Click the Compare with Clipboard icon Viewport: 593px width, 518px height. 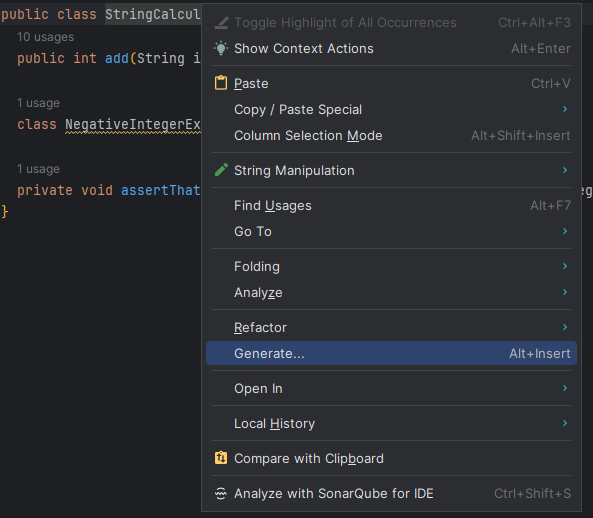pyautogui.click(x=221, y=458)
